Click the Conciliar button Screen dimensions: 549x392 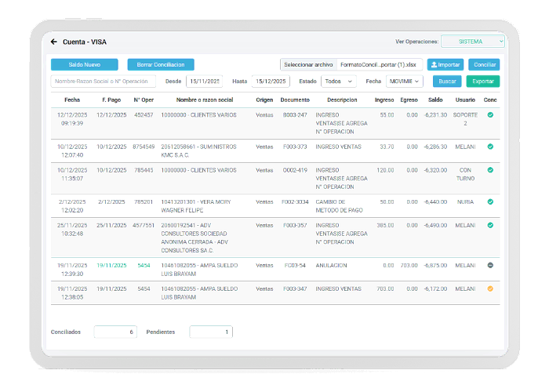tap(484, 65)
